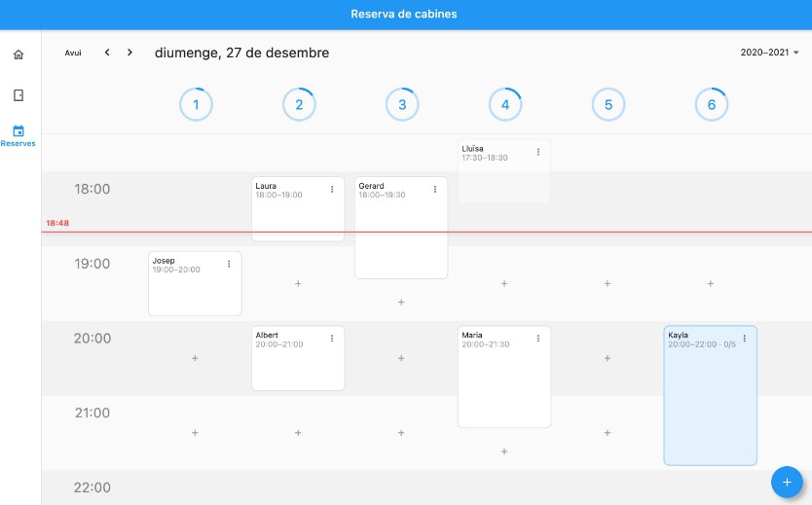
Task: Open the 2020–2021 year dropdown
Action: point(769,53)
